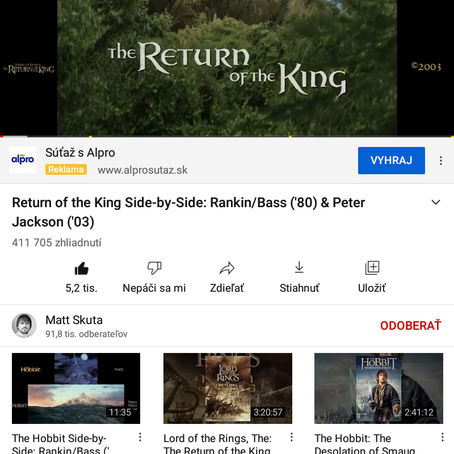The image size is (454, 454).
Task: Open Matt Skuta channel name
Action: pyautogui.click(x=74, y=320)
